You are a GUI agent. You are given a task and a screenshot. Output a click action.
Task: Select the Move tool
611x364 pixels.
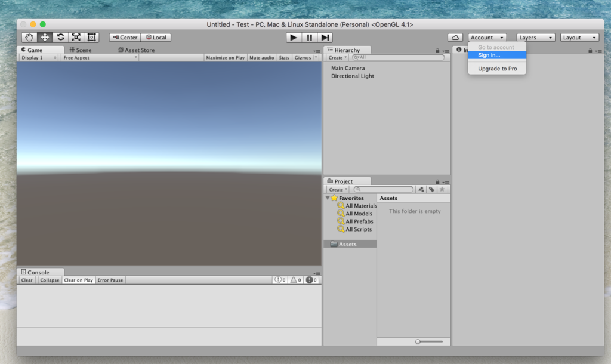45,38
